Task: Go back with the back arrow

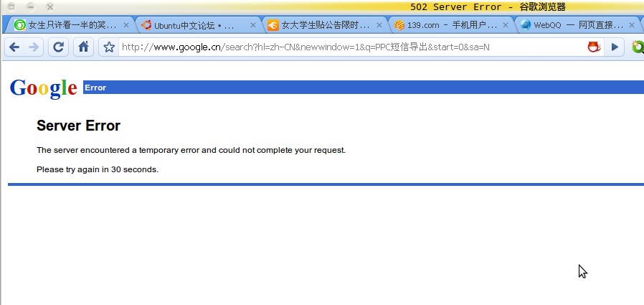Action: (x=14, y=47)
